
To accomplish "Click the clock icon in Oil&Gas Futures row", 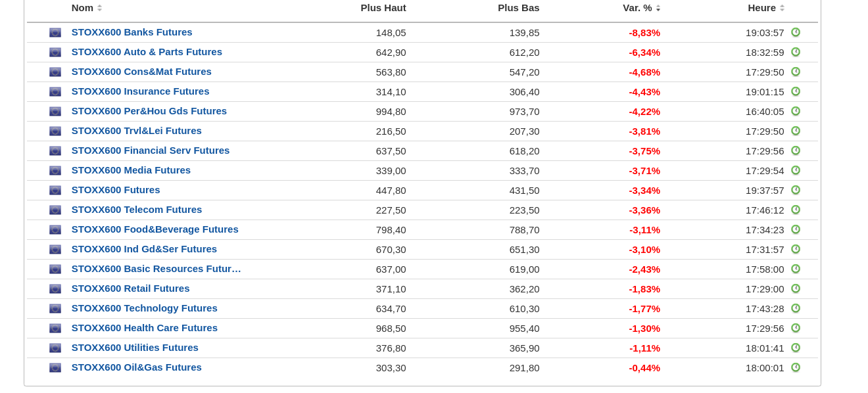I will click(x=796, y=367).
